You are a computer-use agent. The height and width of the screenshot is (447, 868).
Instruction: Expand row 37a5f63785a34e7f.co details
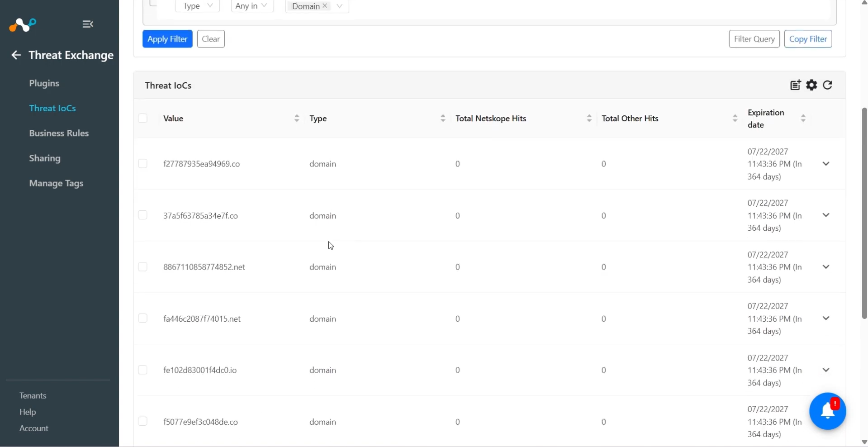[x=826, y=215]
